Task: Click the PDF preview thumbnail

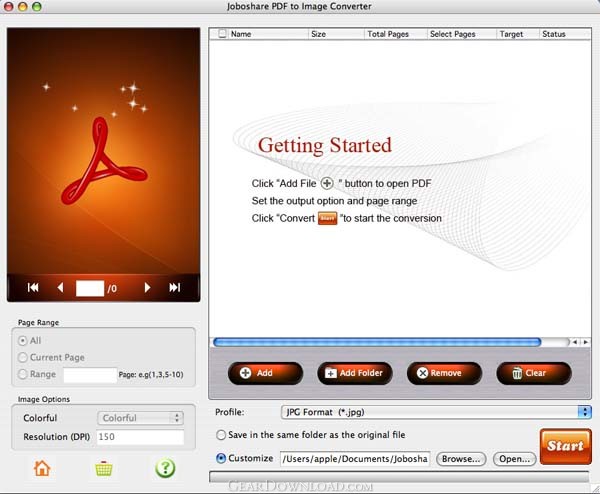Action: [x=103, y=151]
